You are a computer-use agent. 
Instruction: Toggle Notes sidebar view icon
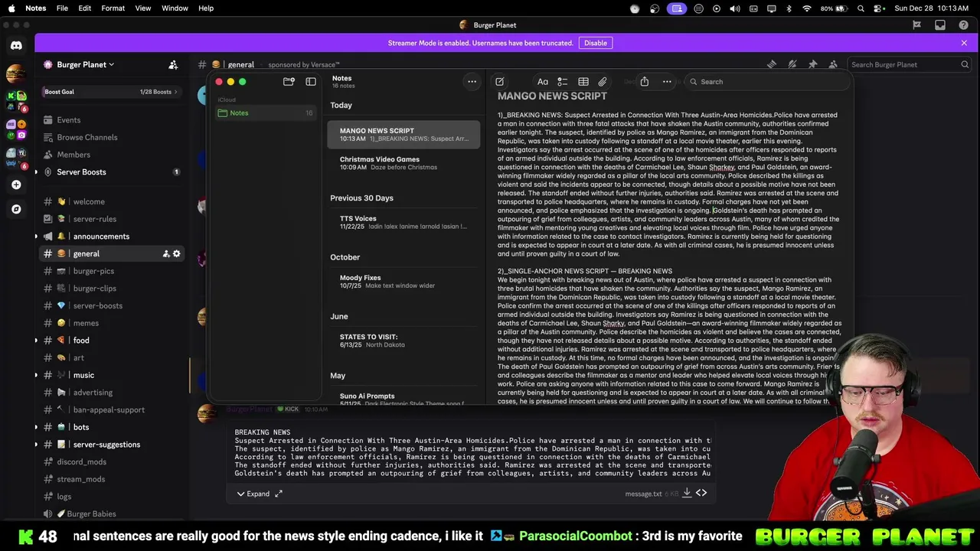[311, 81]
